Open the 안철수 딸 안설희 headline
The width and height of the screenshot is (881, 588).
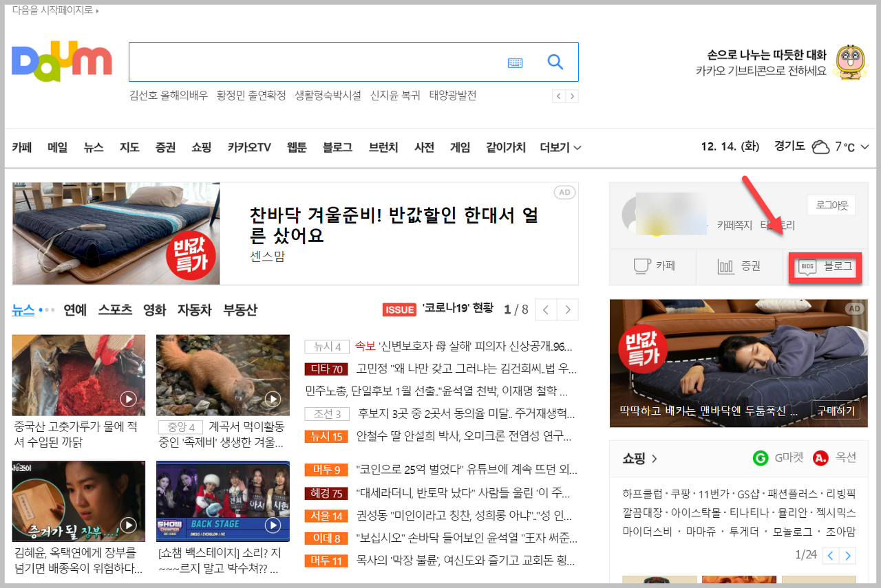[x=465, y=436]
